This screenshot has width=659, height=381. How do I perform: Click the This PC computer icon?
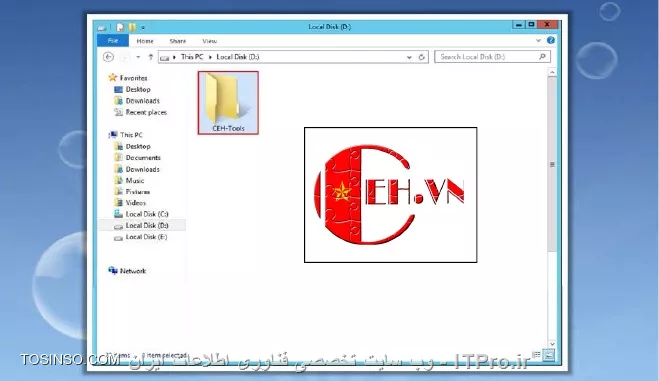pyautogui.click(x=113, y=134)
